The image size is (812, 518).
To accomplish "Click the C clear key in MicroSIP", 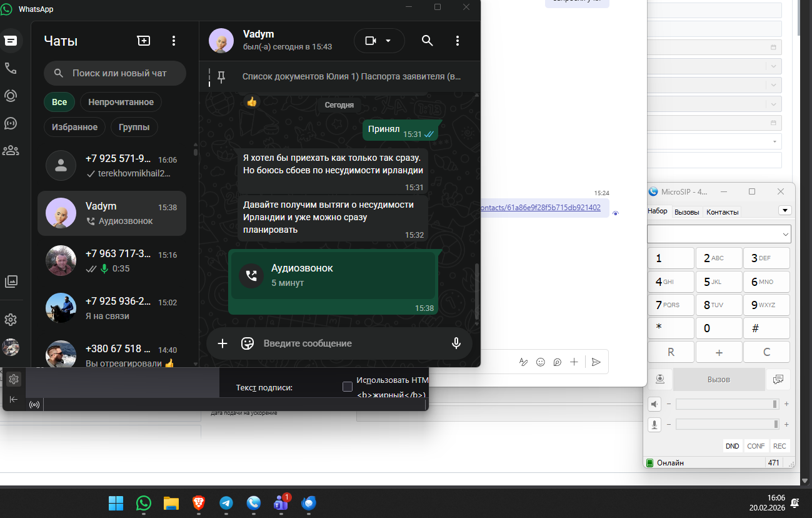I will tap(767, 352).
